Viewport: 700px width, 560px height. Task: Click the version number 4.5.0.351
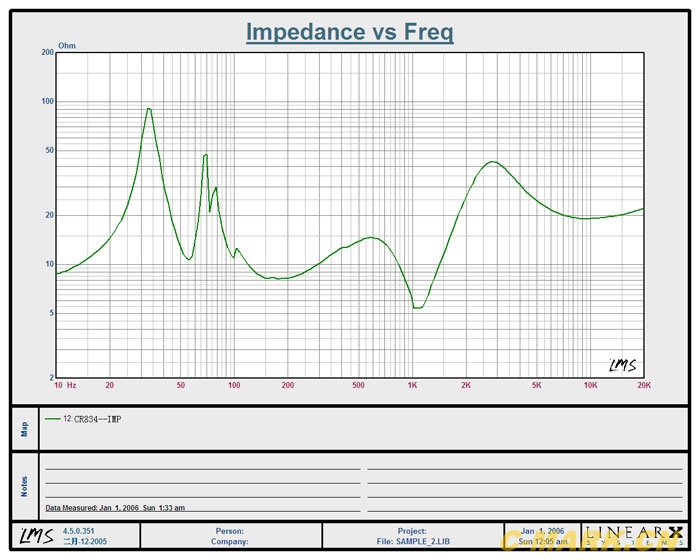(82, 531)
